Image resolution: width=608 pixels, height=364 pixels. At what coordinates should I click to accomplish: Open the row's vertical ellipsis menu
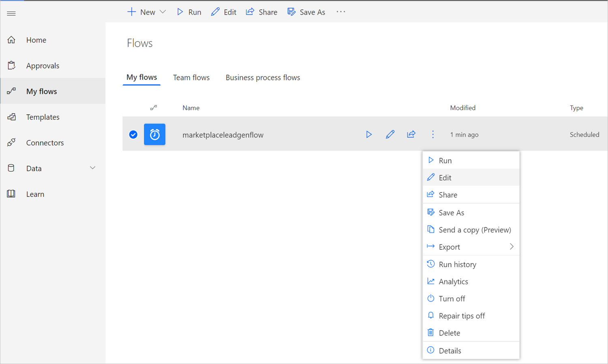[x=432, y=135]
